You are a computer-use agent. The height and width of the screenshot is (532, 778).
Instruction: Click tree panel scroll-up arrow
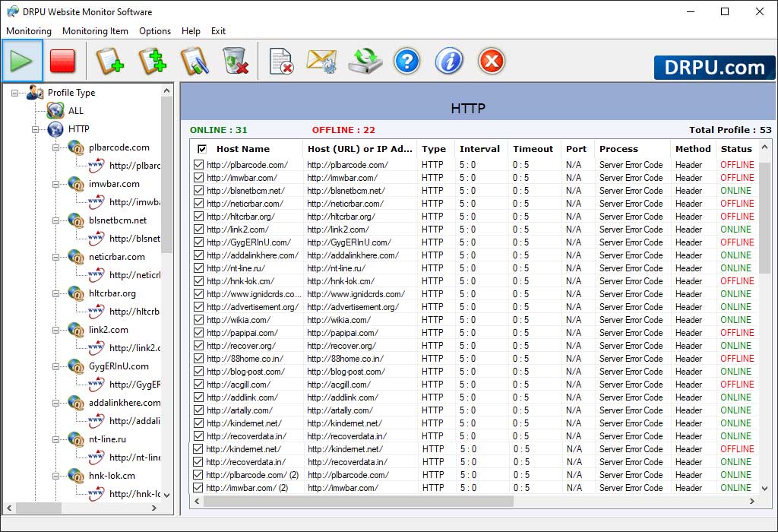pyautogui.click(x=166, y=90)
